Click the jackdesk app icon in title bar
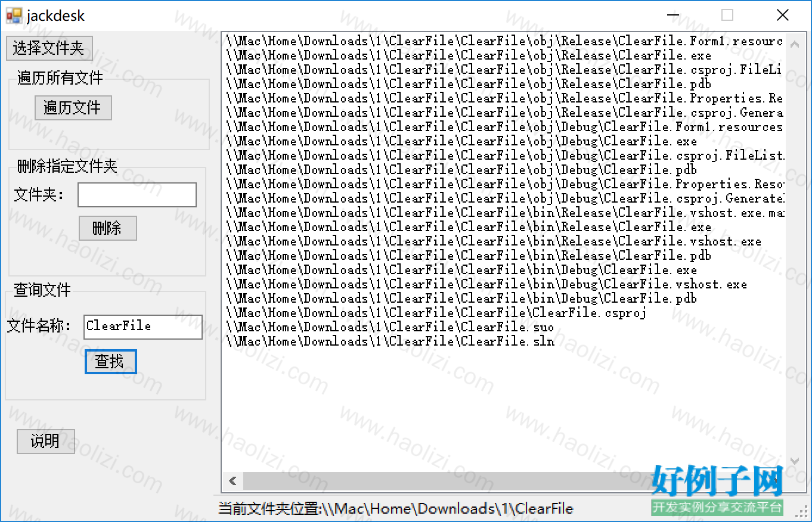The height and width of the screenshot is (522, 812). (14, 15)
